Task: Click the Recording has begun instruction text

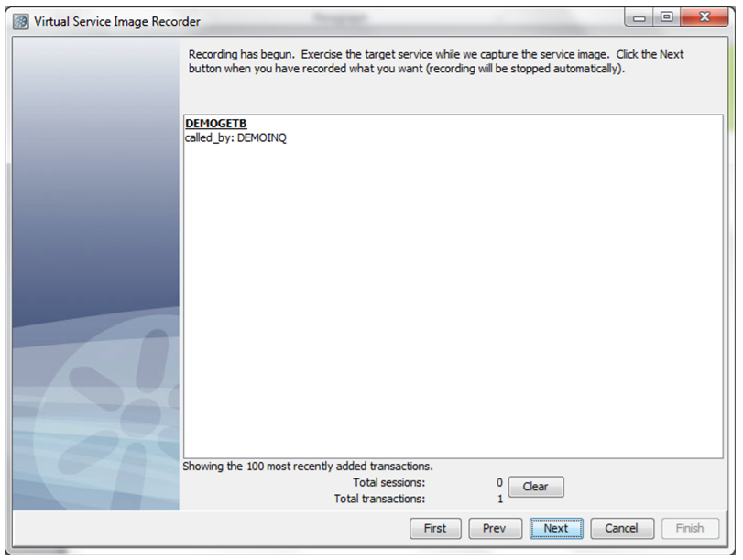Action: (436, 61)
